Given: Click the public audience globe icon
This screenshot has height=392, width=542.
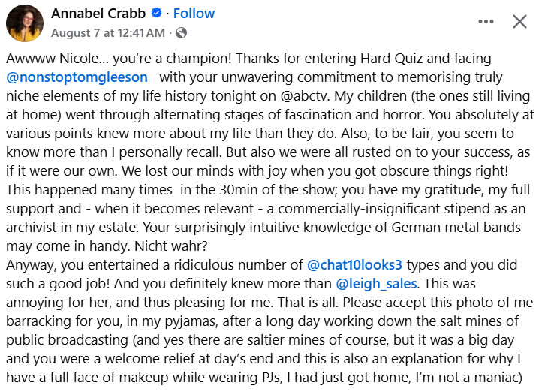Looking at the screenshot, I should click(x=181, y=33).
